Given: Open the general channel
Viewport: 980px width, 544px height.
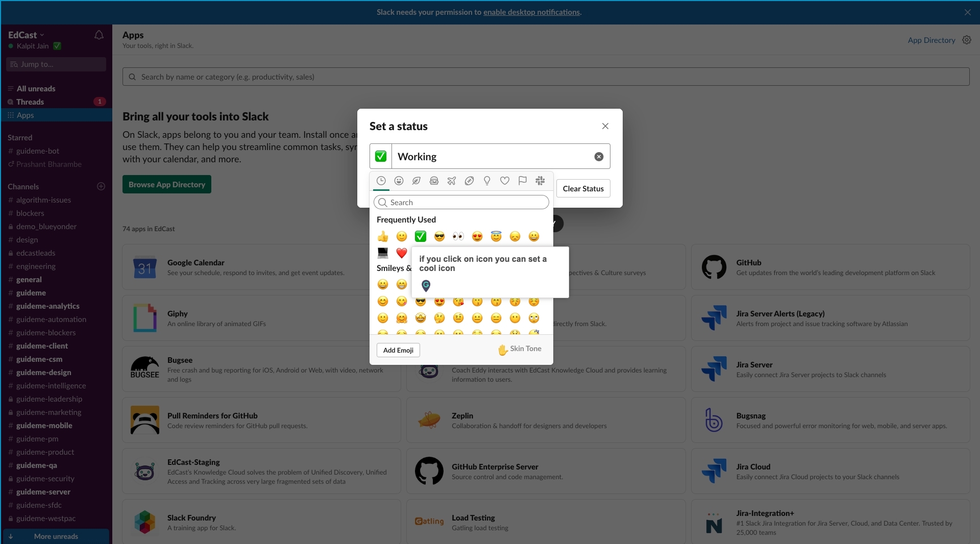Looking at the screenshot, I should point(56,280).
